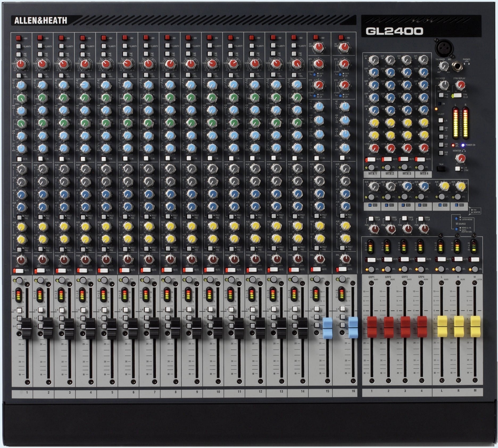Click channel 1 HF blue EQ knob
498x448 pixels.
(21, 85)
